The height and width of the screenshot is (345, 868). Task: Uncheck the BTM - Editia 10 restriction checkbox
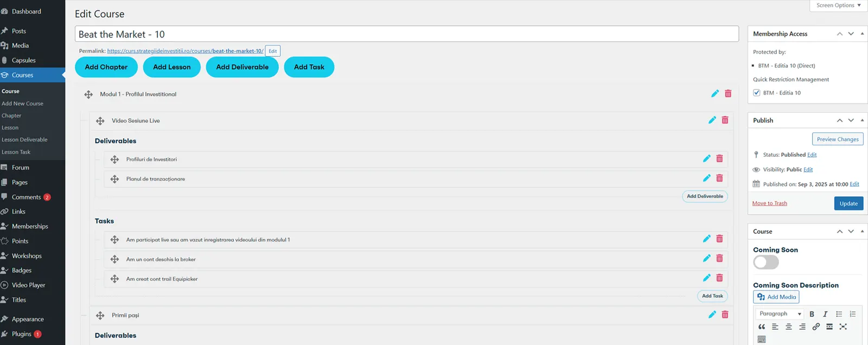756,93
